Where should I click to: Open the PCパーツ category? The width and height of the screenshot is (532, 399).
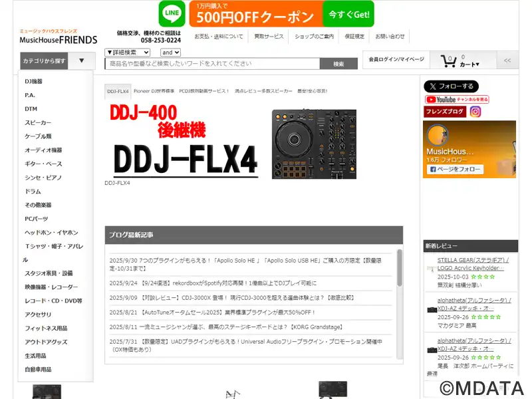[37, 219]
